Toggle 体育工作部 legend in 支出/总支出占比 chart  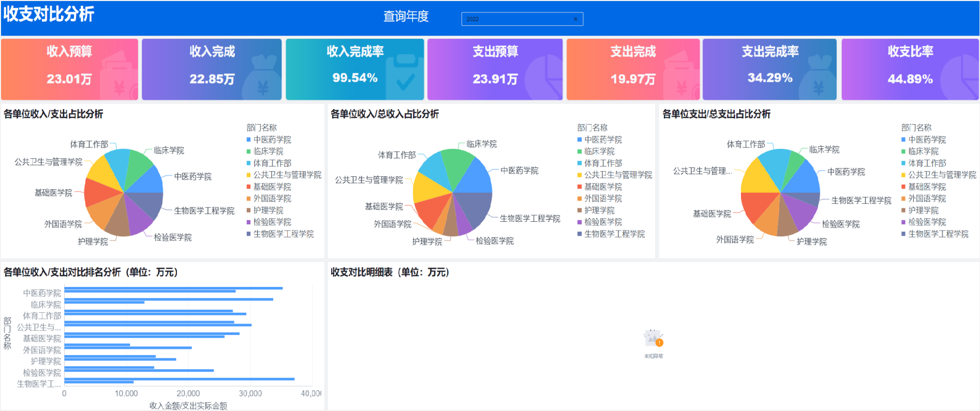[924, 163]
